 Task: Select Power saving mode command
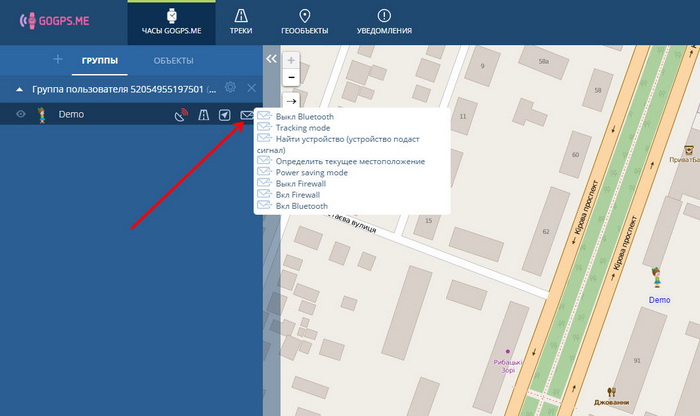coord(311,172)
